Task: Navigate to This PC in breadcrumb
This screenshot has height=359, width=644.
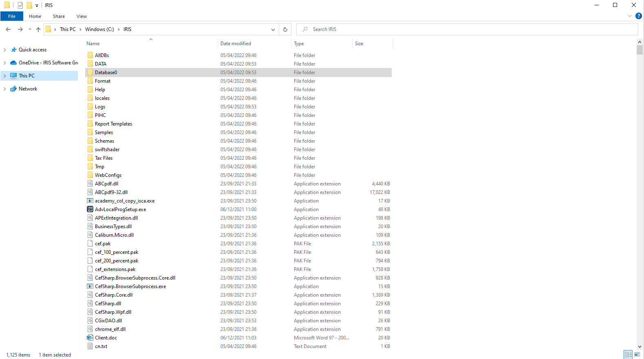Action: pyautogui.click(x=68, y=29)
